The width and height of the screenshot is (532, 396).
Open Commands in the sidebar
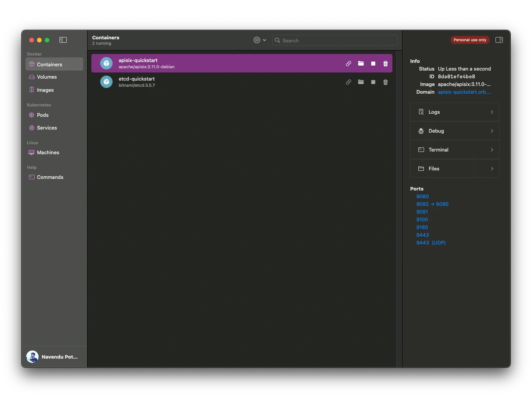pyautogui.click(x=54, y=177)
